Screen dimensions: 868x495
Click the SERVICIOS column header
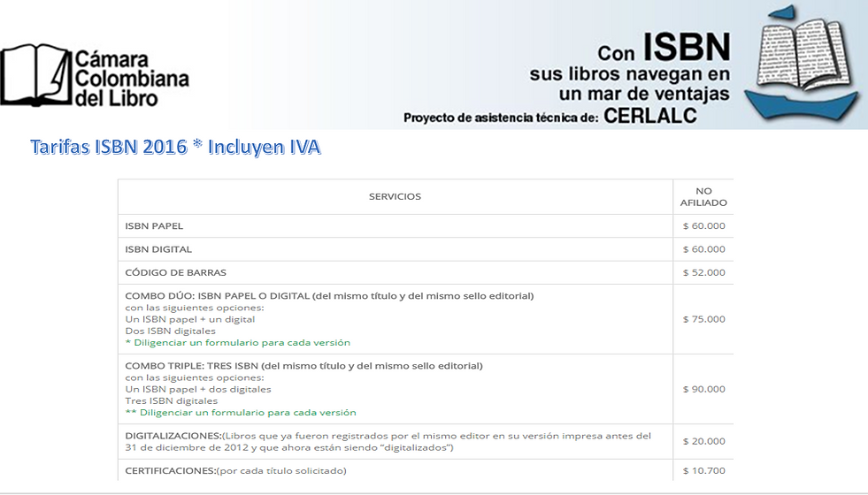coord(395,196)
